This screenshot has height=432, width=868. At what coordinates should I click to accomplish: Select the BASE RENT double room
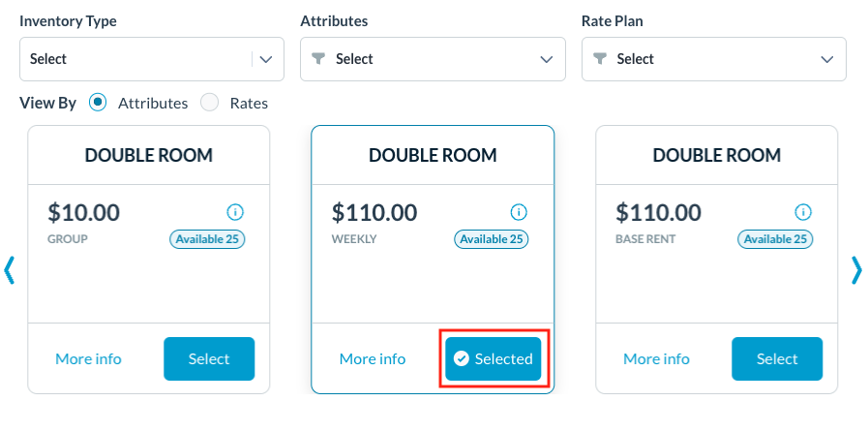pos(777,359)
